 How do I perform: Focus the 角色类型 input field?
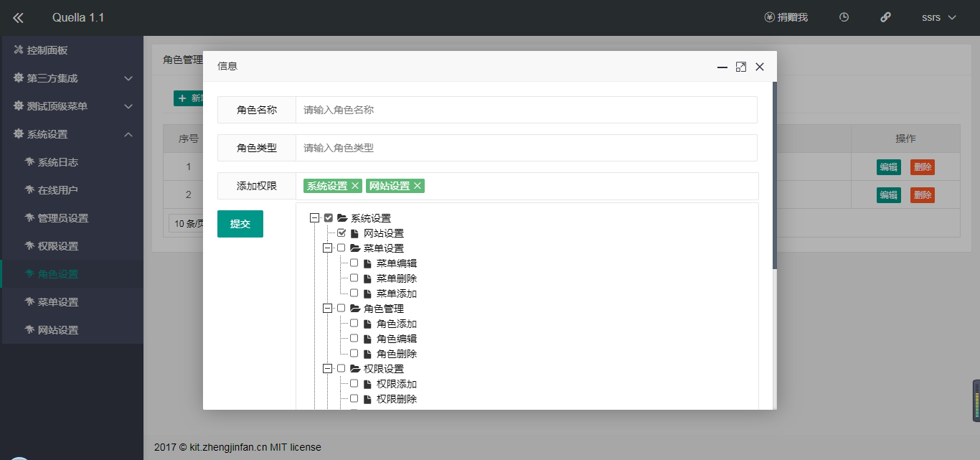(x=527, y=148)
